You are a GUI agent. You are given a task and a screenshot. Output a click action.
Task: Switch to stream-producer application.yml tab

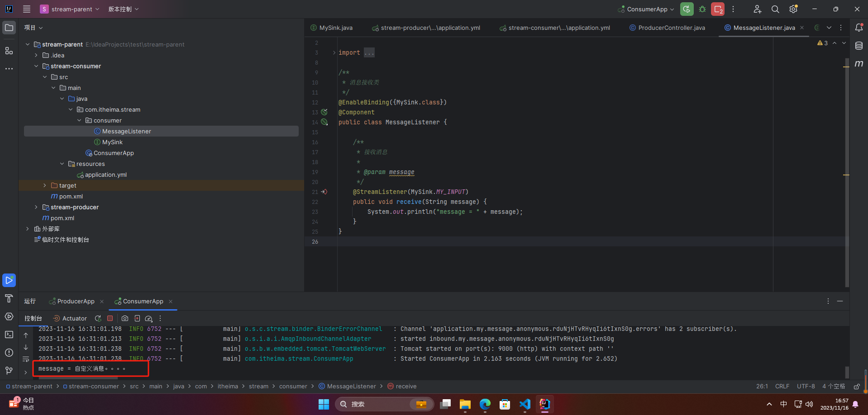click(426, 28)
